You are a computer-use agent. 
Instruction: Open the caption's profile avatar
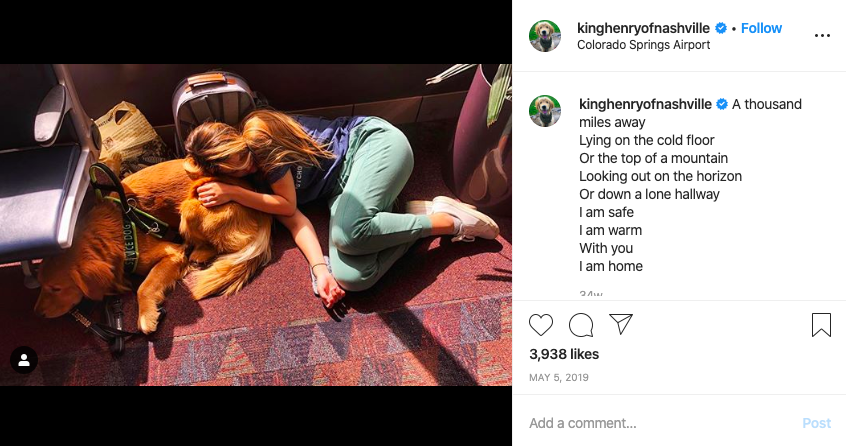tap(544, 111)
